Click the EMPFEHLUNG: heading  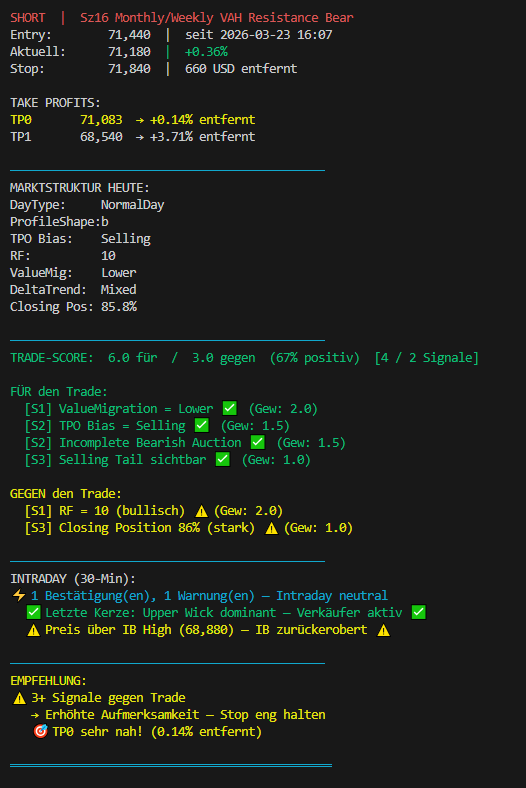click(x=48, y=681)
